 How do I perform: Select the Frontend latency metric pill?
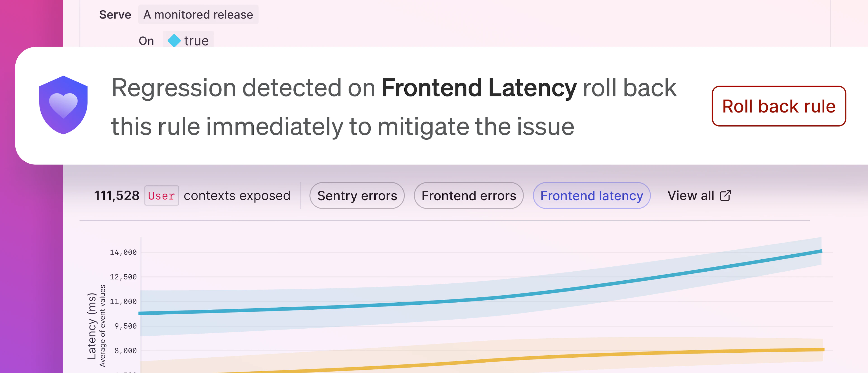(x=591, y=196)
